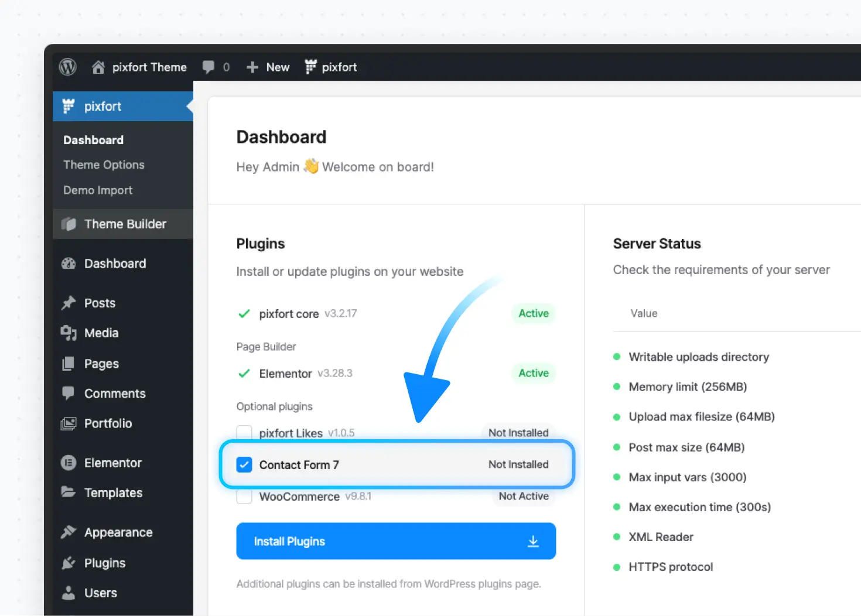Click the pixfort logo in admin bar

coord(310,67)
